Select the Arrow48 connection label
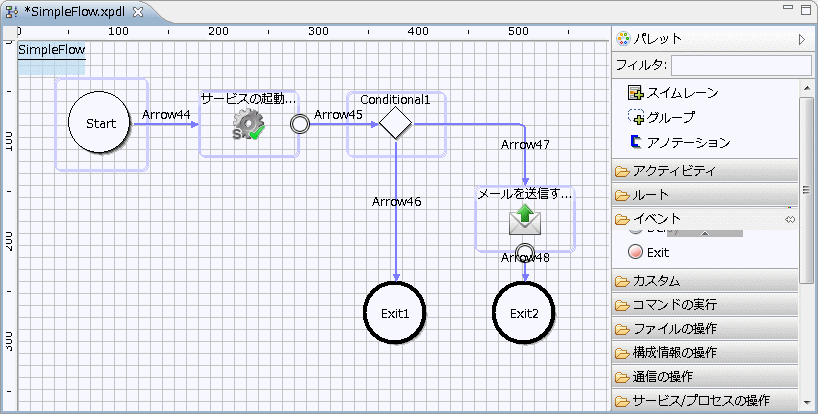This screenshot has width=818, height=414. click(525, 258)
